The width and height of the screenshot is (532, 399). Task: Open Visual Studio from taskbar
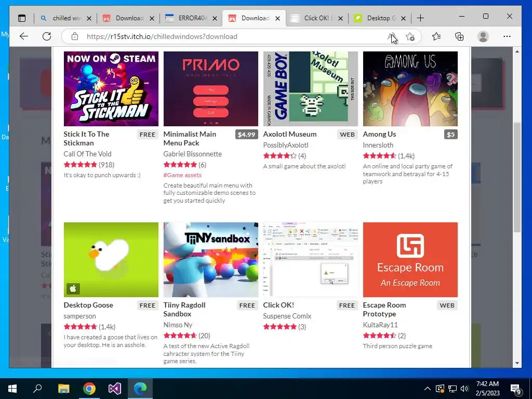pos(115,389)
